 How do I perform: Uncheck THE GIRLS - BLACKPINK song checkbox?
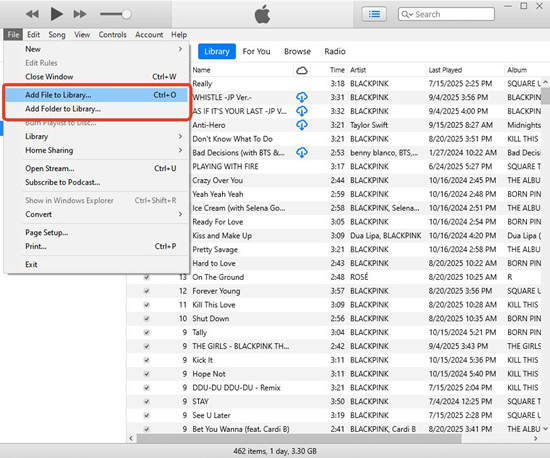147,346
